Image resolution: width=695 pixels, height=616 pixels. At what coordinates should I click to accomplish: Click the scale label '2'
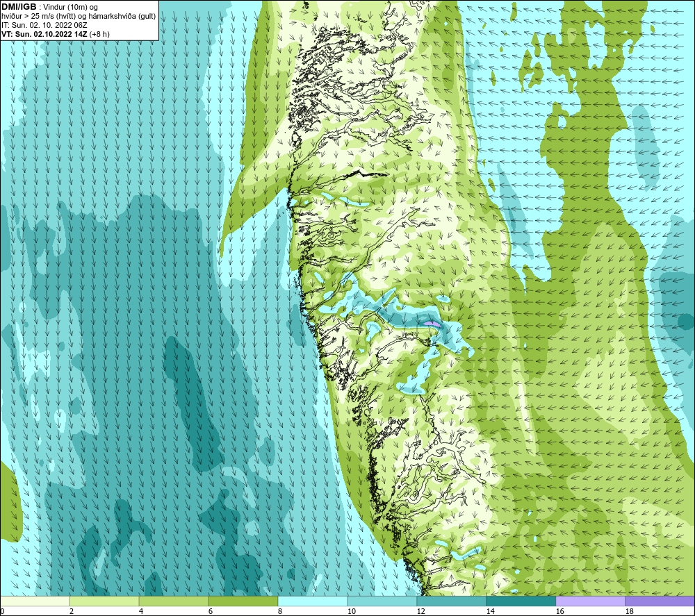point(72,611)
